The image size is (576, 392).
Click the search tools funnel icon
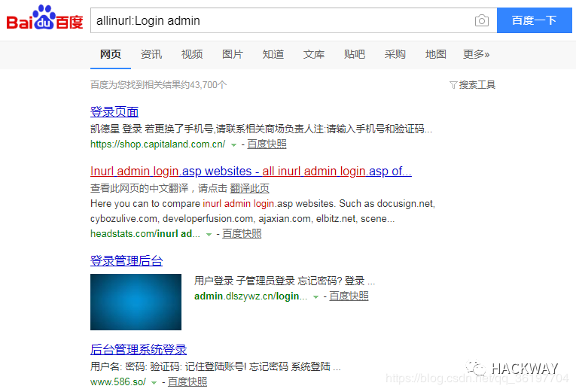pos(453,85)
